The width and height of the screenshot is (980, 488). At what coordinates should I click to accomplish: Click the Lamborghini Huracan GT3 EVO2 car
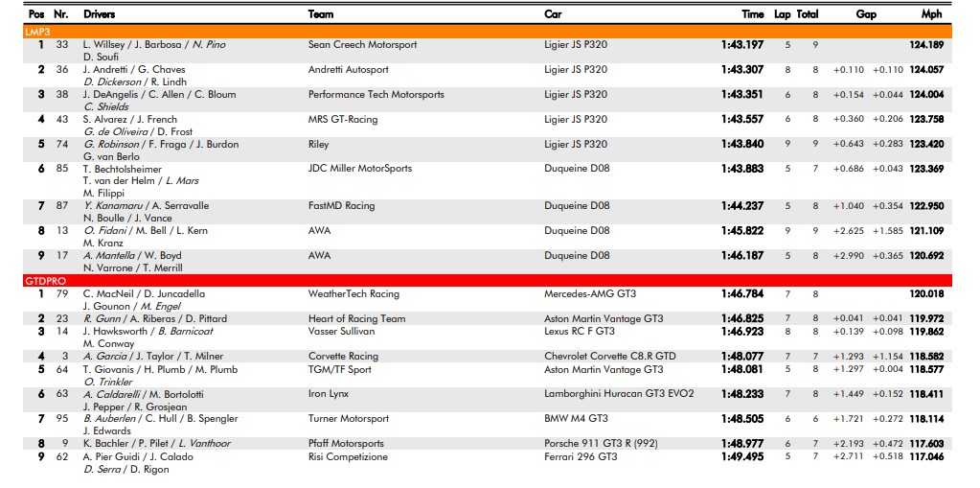619,394
